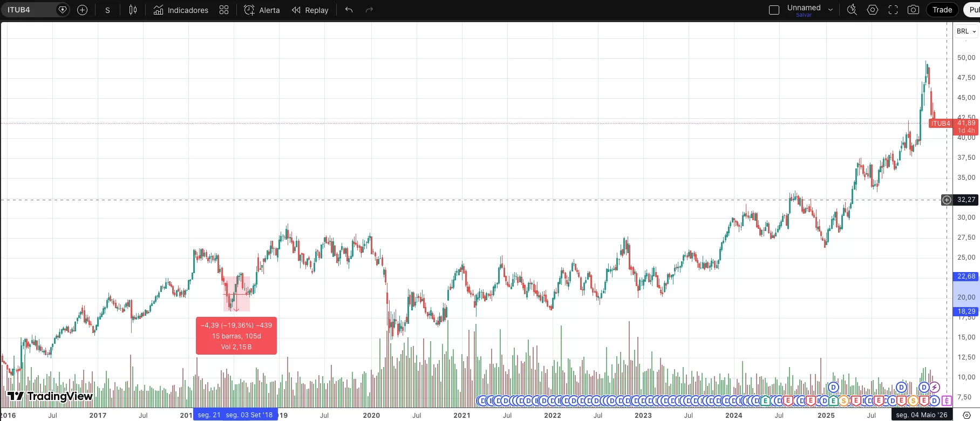Image resolution: width=980 pixels, height=421 pixels.
Task: Toggle fullscreen mode
Action: [893, 10]
